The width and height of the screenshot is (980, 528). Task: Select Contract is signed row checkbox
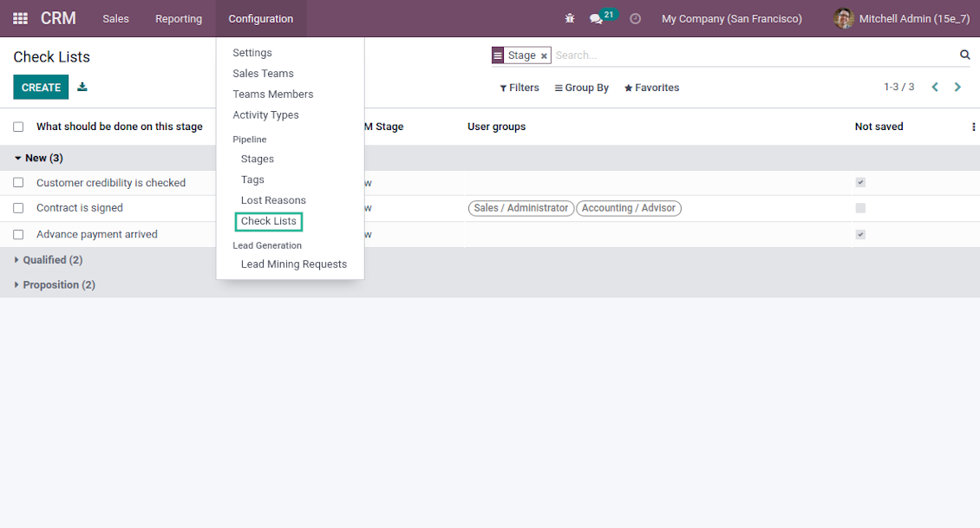[18, 208]
